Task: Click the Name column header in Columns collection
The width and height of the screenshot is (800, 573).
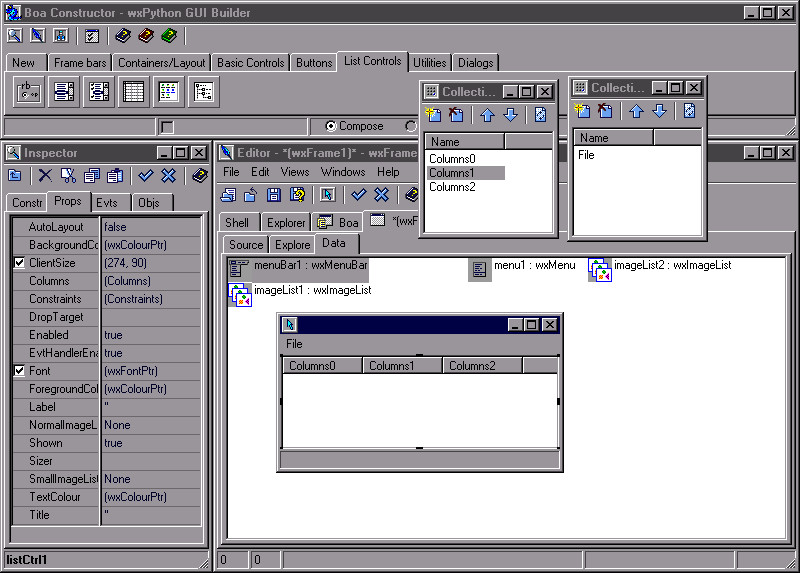Action: pyautogui.click(x=464, y=142)
